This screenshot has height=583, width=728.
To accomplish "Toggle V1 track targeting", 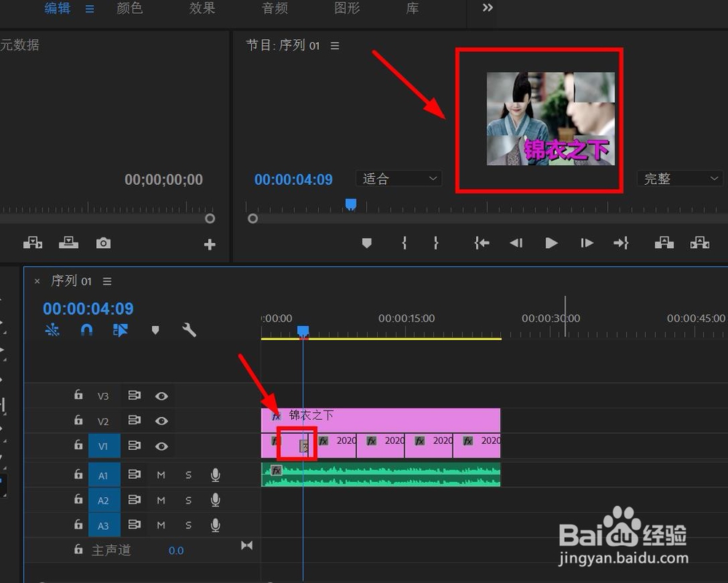I will (104, 446).
